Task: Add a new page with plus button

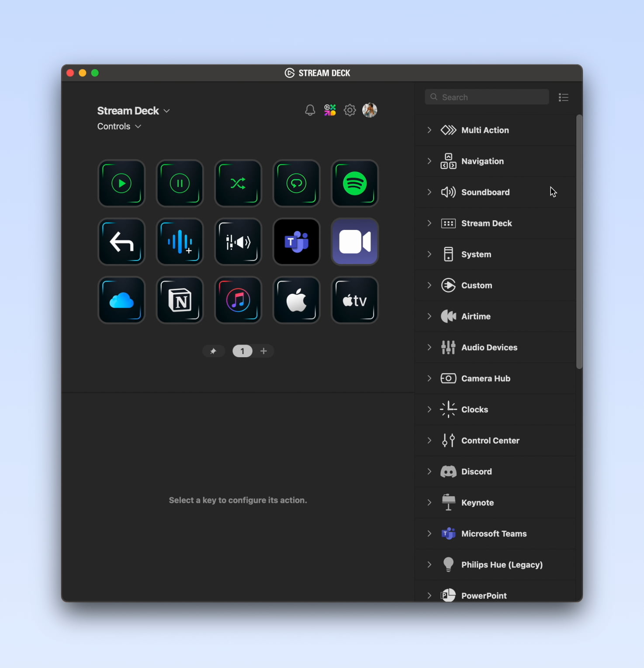Action: tap(263, 351)
